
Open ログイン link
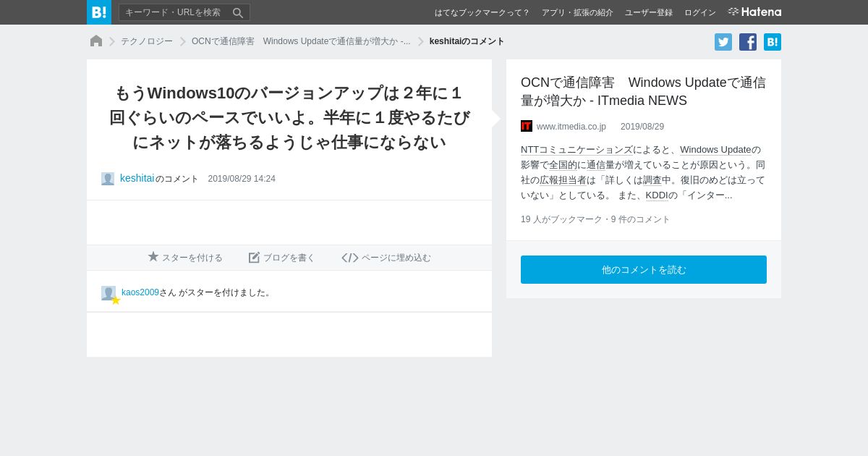[x=700, y=12]
